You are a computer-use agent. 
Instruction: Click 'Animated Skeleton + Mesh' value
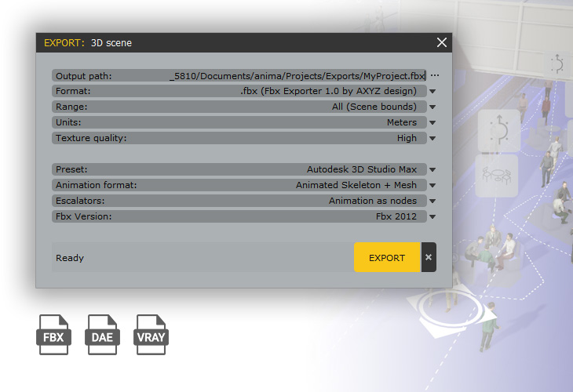[356, 185]
